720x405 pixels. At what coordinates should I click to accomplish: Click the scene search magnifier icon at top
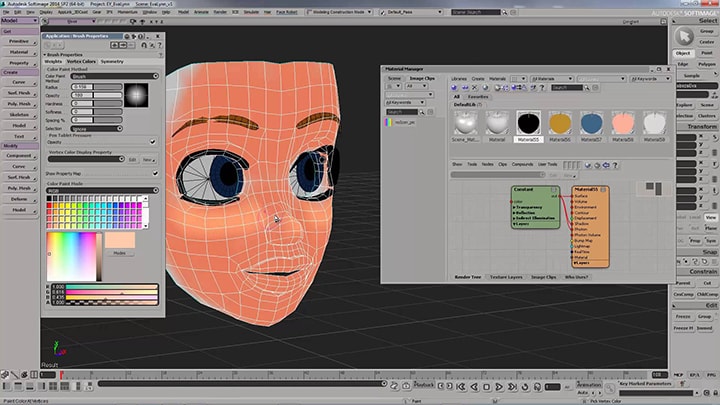(505, 12)
